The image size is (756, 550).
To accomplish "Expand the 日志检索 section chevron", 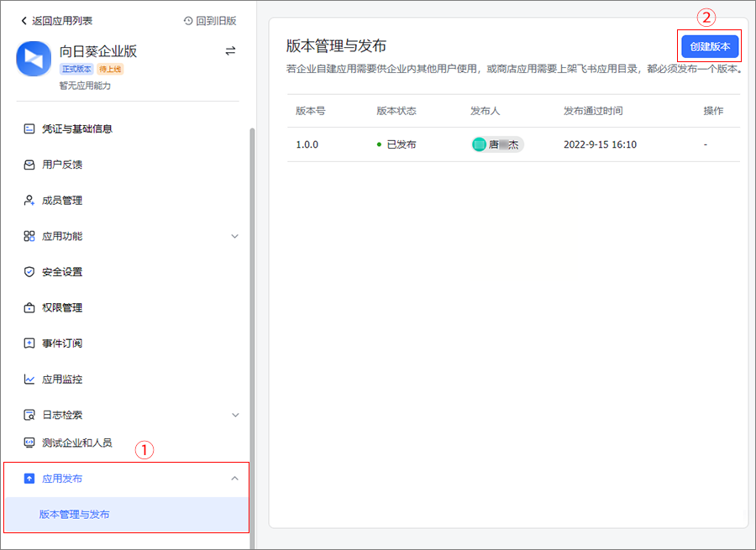I will pos(235,415).
